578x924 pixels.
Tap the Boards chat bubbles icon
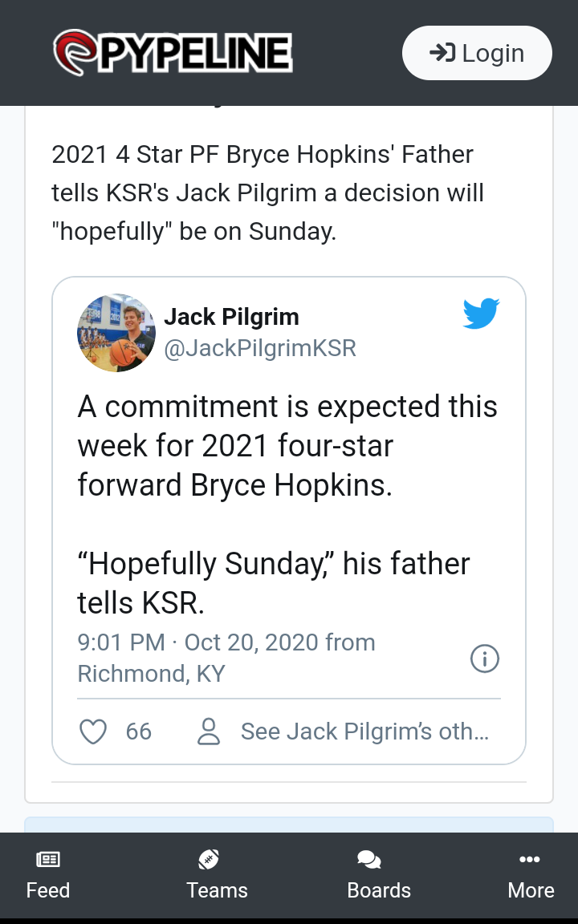369,860
